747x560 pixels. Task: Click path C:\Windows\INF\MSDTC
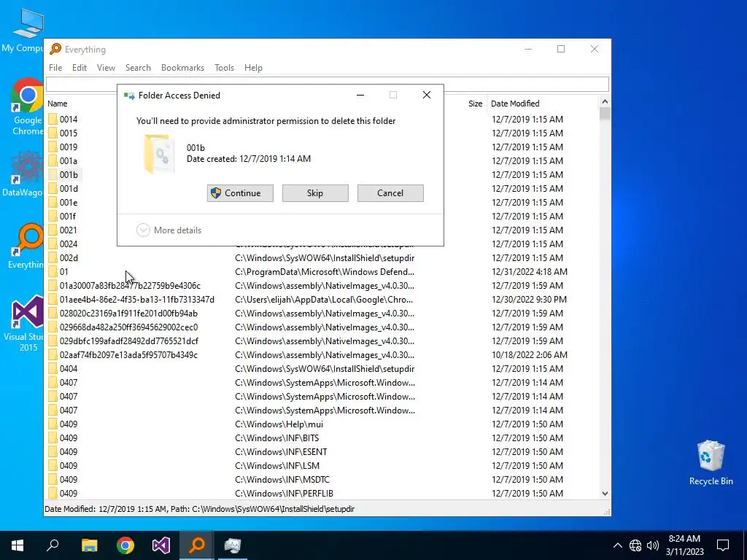coord(282,479)
